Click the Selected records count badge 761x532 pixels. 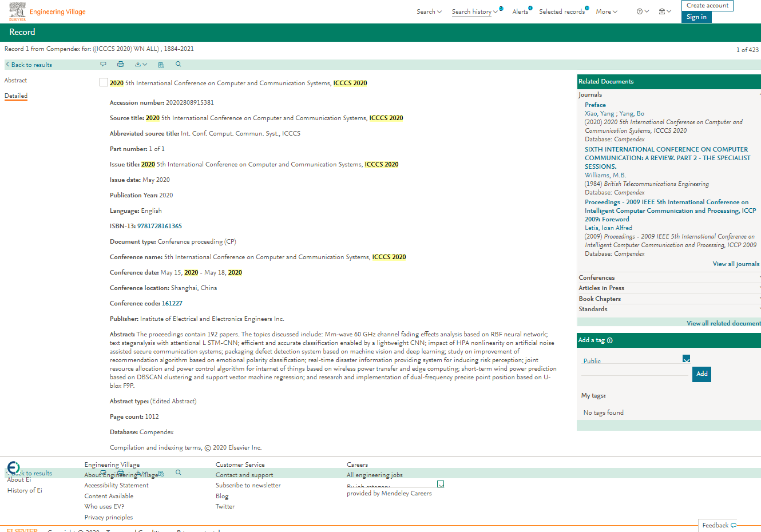587,8
